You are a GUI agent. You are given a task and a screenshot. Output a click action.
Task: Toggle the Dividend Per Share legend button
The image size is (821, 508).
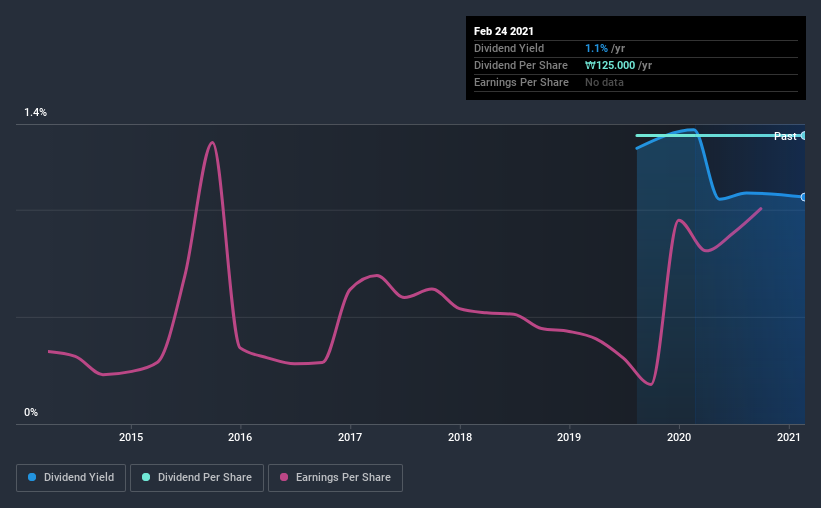[x=197, y=478]
